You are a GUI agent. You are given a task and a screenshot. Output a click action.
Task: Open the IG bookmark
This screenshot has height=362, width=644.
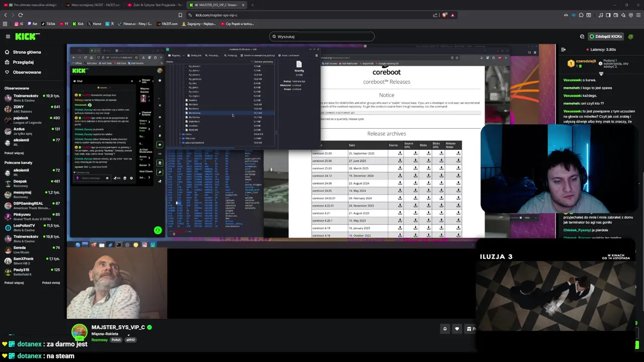(19, 24)
